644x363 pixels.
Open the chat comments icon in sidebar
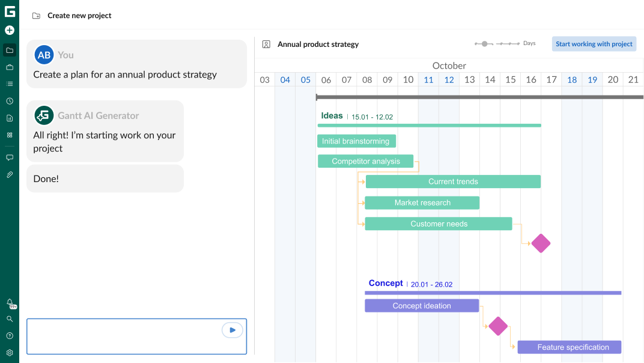click(x=10, y=158)
